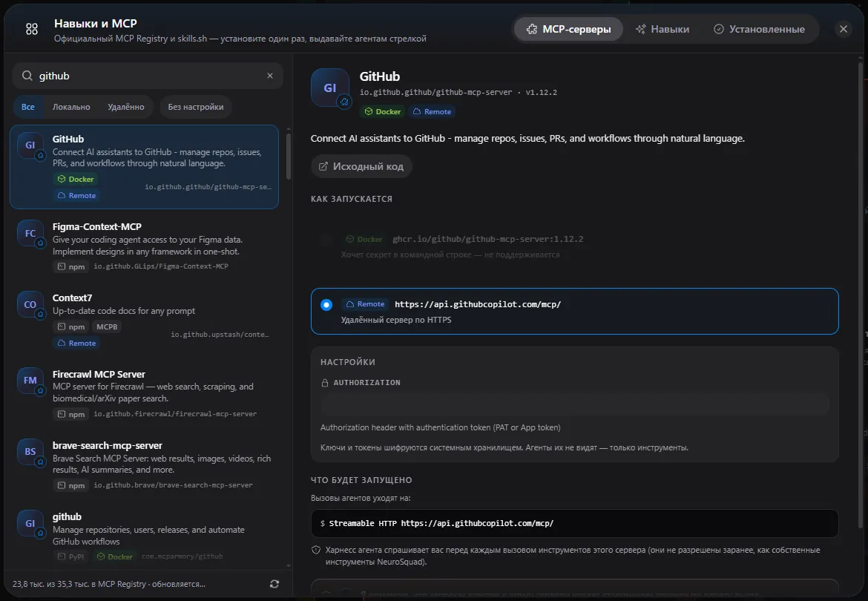
Task: Click the Docker badge in details header
Action: [383, 112]
